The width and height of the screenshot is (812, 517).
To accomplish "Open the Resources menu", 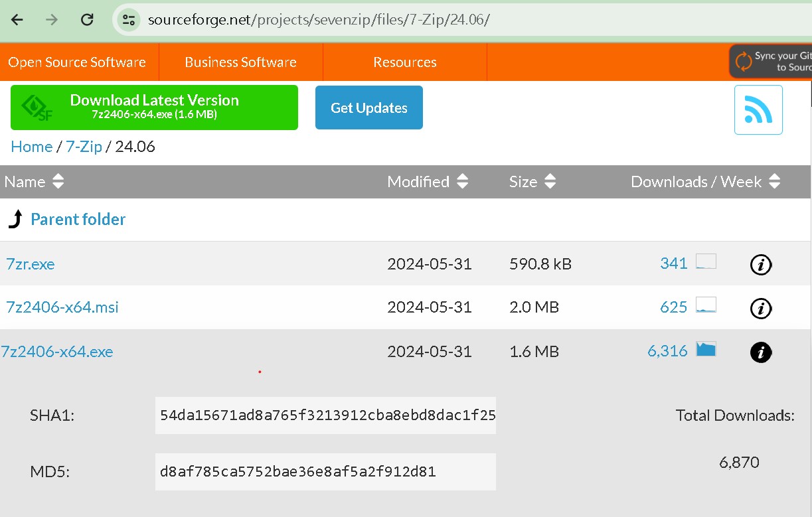I will click(405, 62).
